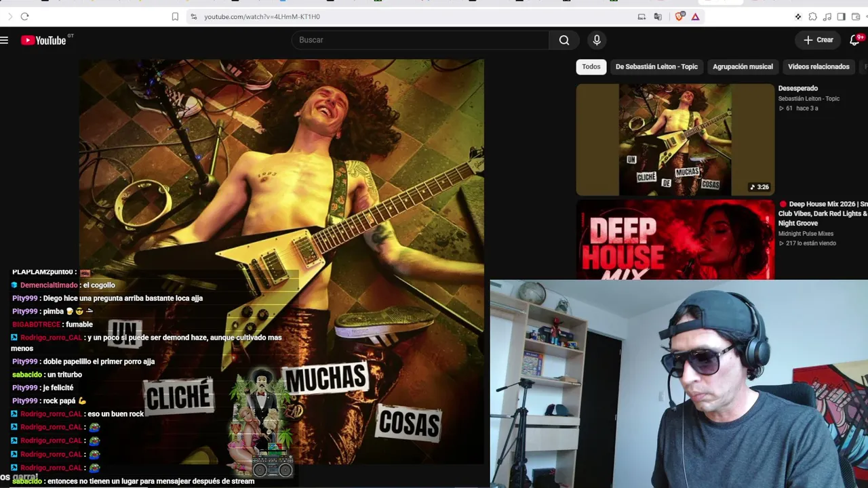Select the Todos filter chip
The image size is (868, 488).
[591, 66]
